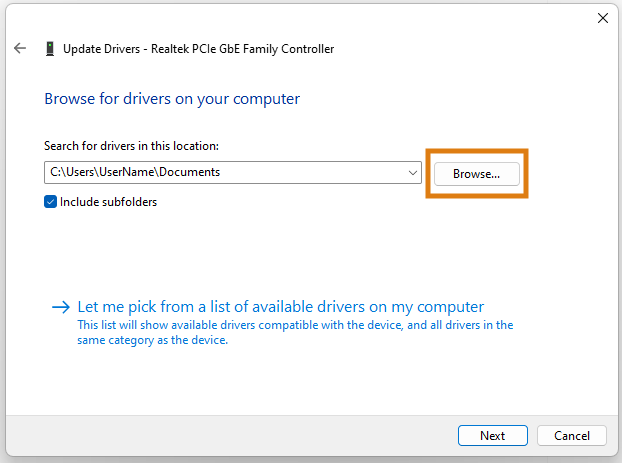This screenshot has width=622, height=463.
Task: Click inside the C:\Users\UserName\Documents path field
Action: point(226,172)
